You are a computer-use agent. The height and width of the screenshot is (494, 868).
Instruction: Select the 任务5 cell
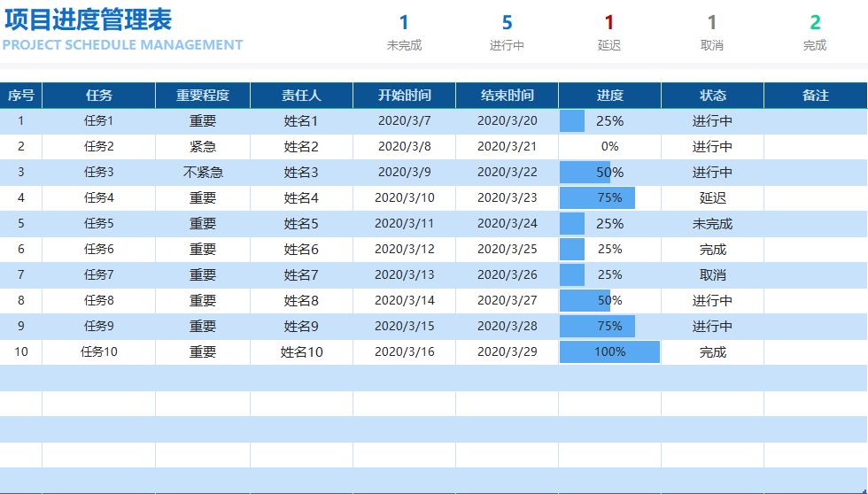[x=99, y=223]
